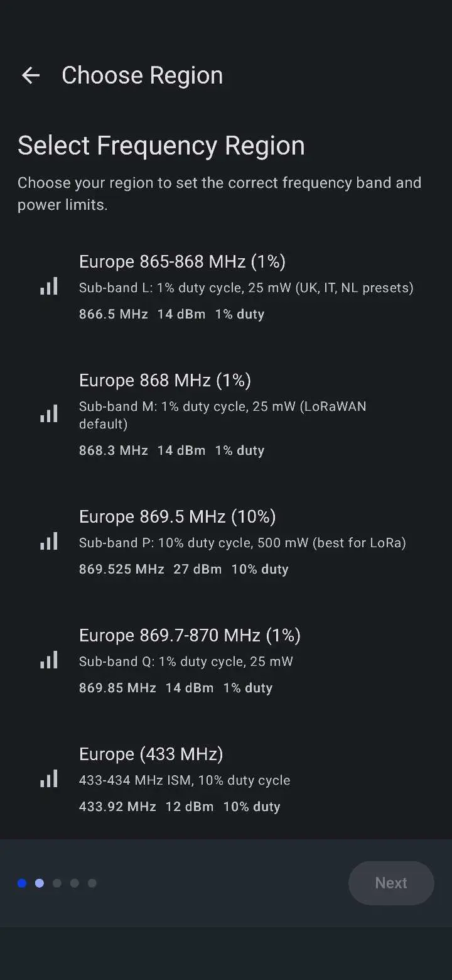
Task: Click signal icon beside Europe 869.5 MHz
Action: [x=49, y=542]
